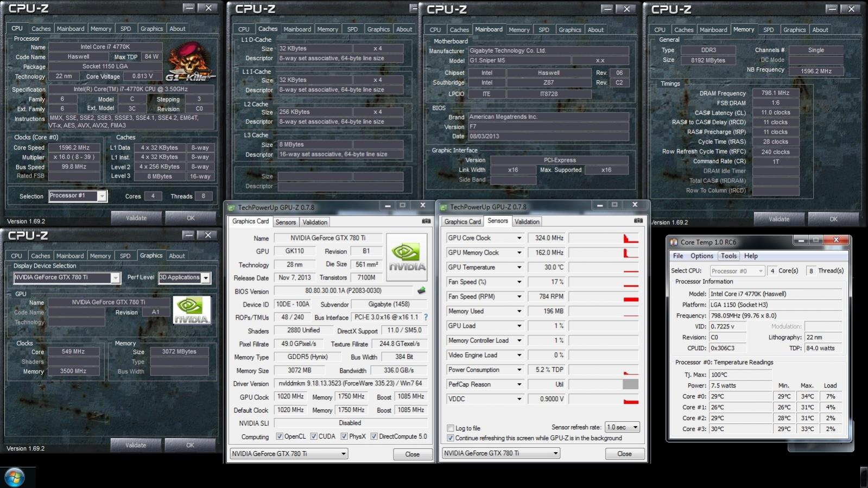Toggle the CUDA checkbox

(314, 436)
